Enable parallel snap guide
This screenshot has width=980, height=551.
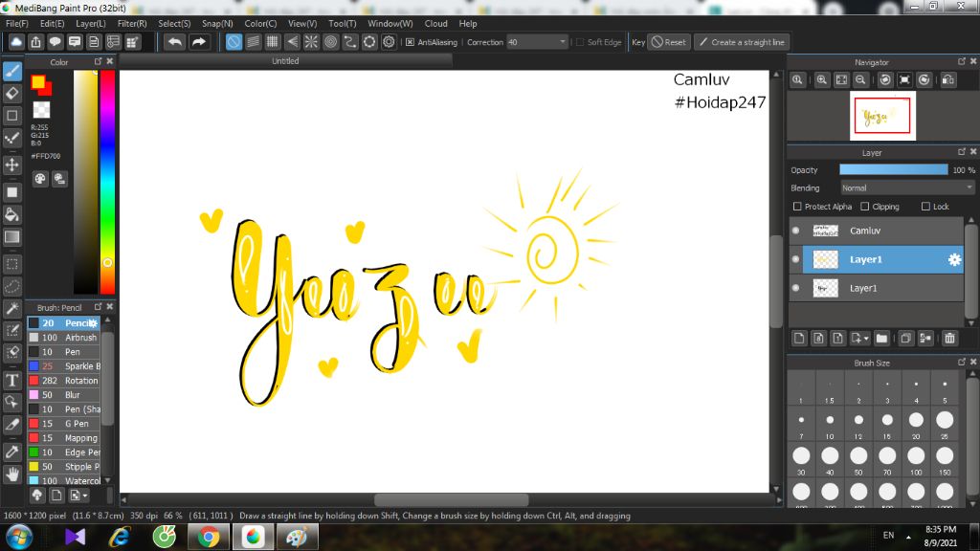coord(253,42)
